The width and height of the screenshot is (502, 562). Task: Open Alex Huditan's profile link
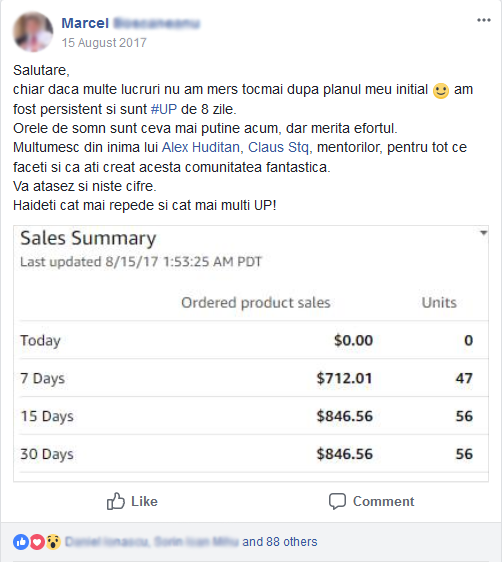click(x=201, y=147)
